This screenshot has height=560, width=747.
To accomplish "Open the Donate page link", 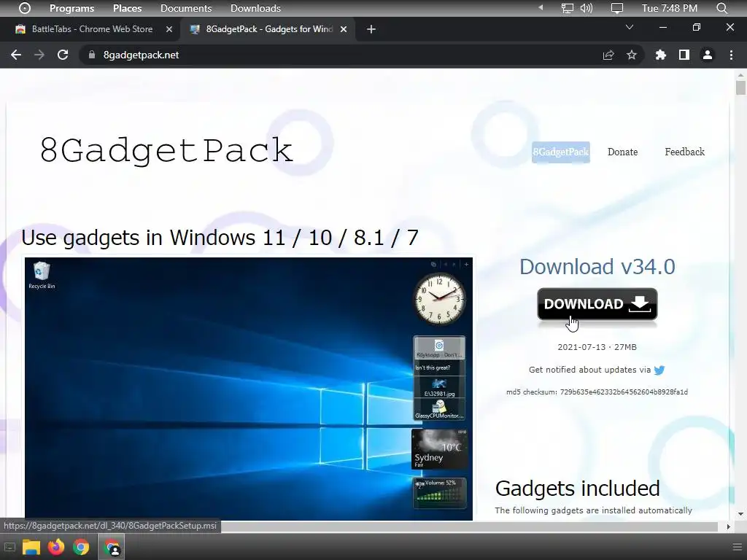I will (623, 152).
